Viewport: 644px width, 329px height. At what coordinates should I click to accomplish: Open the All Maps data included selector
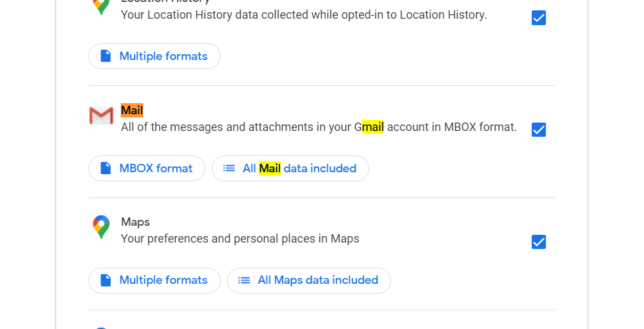click(x=309, y=281)
